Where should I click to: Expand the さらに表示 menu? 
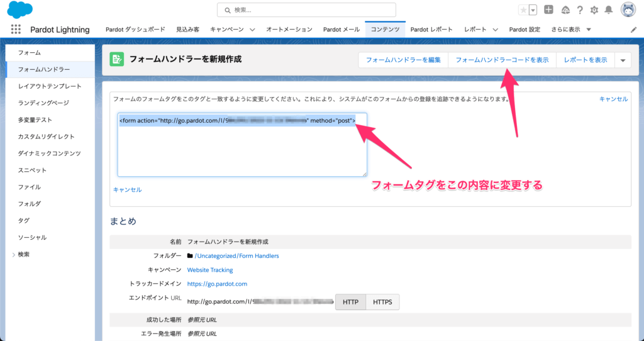coord(571,30)
